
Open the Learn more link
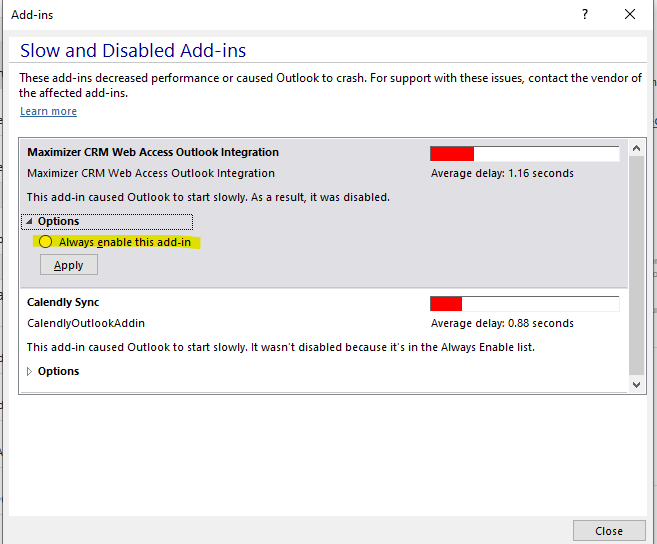coord(48,111)
